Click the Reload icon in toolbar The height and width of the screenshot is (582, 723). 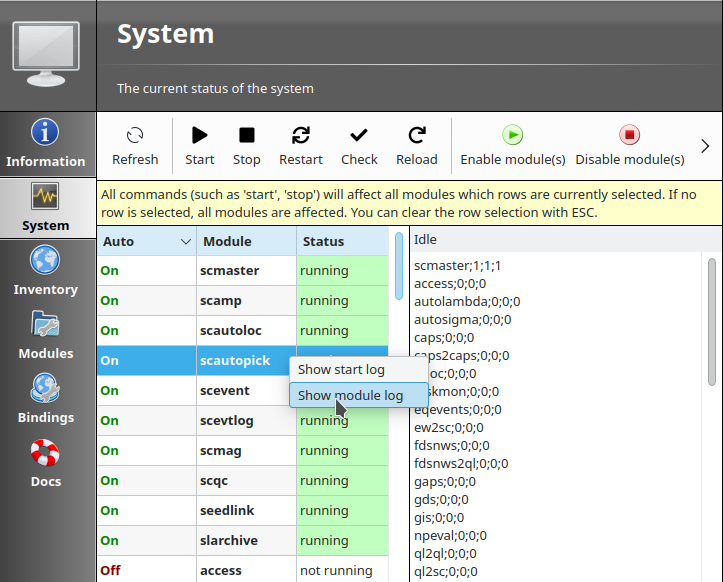click(417, 135)
